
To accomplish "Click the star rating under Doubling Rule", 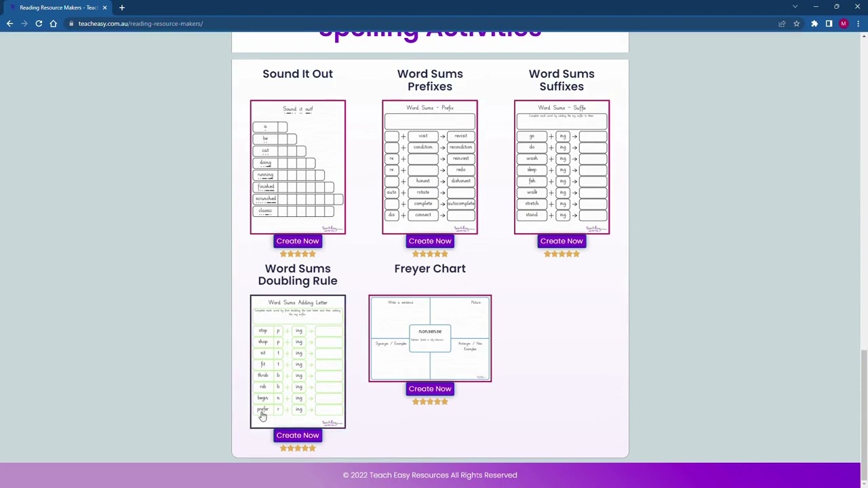I will click(x=298, y=449).
